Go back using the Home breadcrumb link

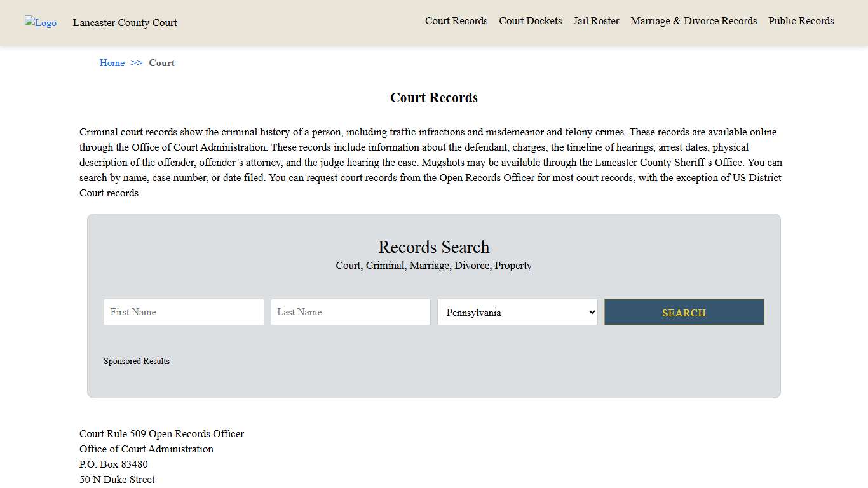(112, 63)
